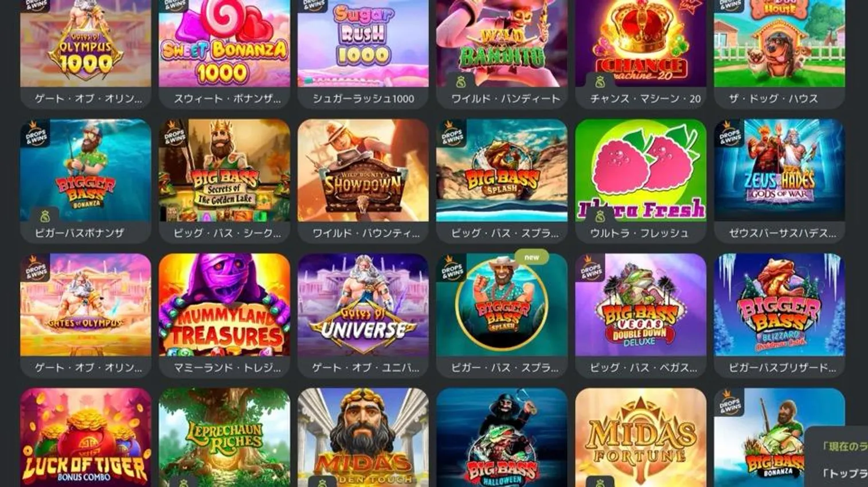Click the 「トップラ chat popup text
The height and width of the screenshot is (487, 868).
845,473
